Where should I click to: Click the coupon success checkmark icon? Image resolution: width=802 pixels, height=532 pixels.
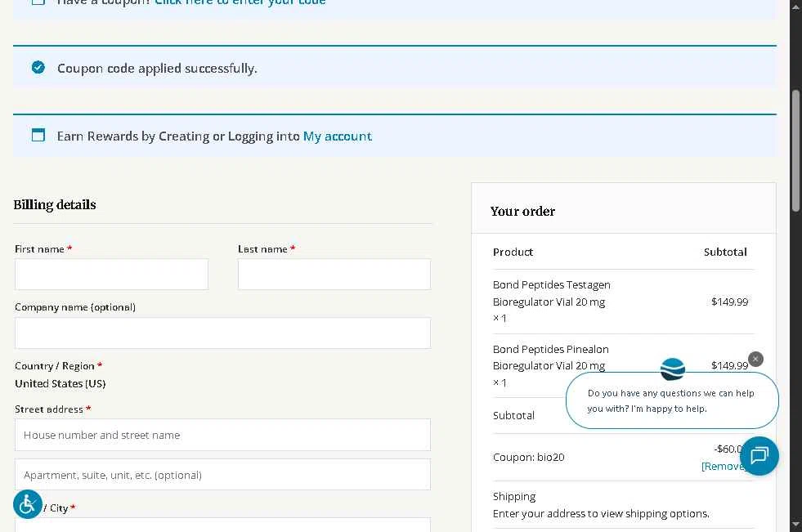click(x=38, y=68)
